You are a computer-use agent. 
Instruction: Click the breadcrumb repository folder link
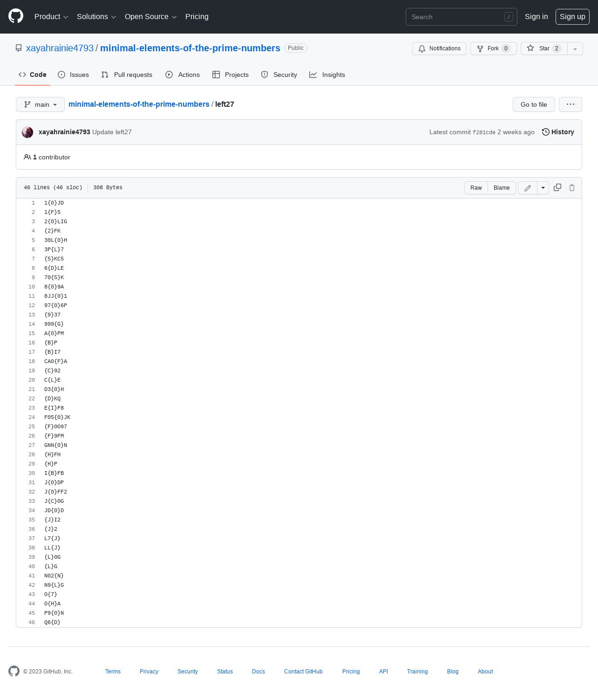click(x=139, y=104)
